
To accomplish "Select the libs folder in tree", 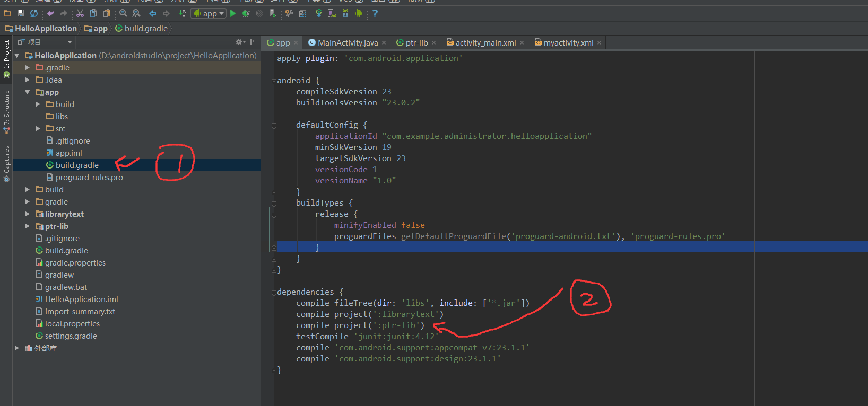I will click(62, 117).
